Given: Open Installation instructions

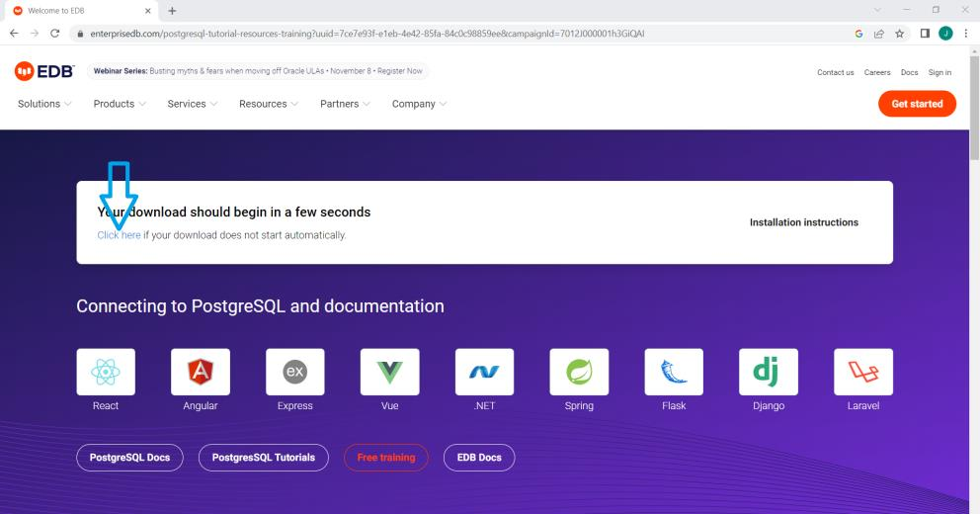Looking at the screenshot, I should [x=804, y=222].
